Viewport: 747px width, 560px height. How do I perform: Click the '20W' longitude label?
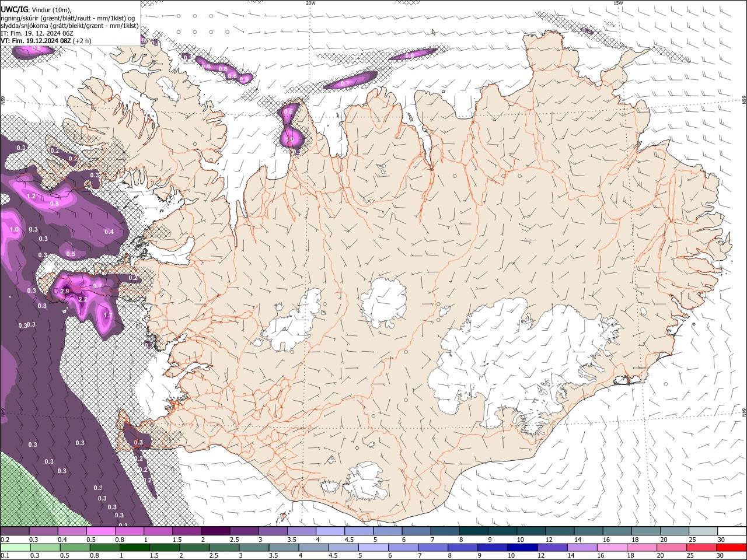coord(310,3)
